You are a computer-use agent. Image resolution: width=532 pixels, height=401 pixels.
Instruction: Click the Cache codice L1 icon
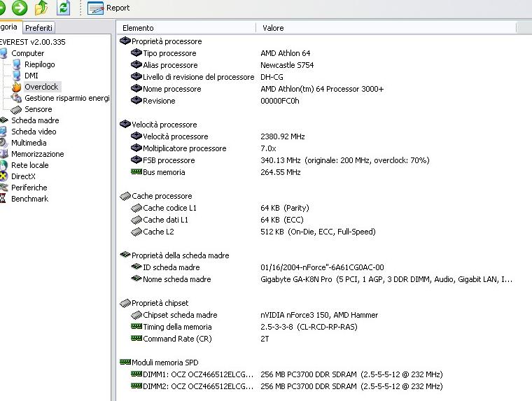[x=136, y=208]
